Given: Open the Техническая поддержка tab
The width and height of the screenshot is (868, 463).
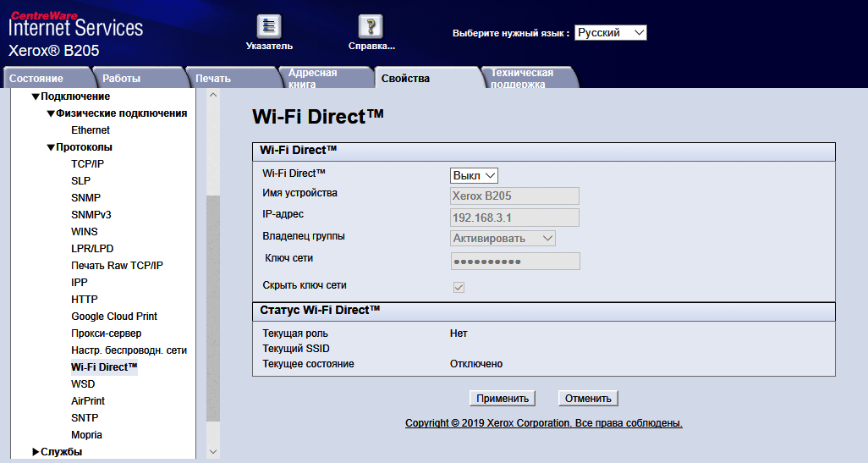Looking at the screenshot, I should tap(529, 78).
